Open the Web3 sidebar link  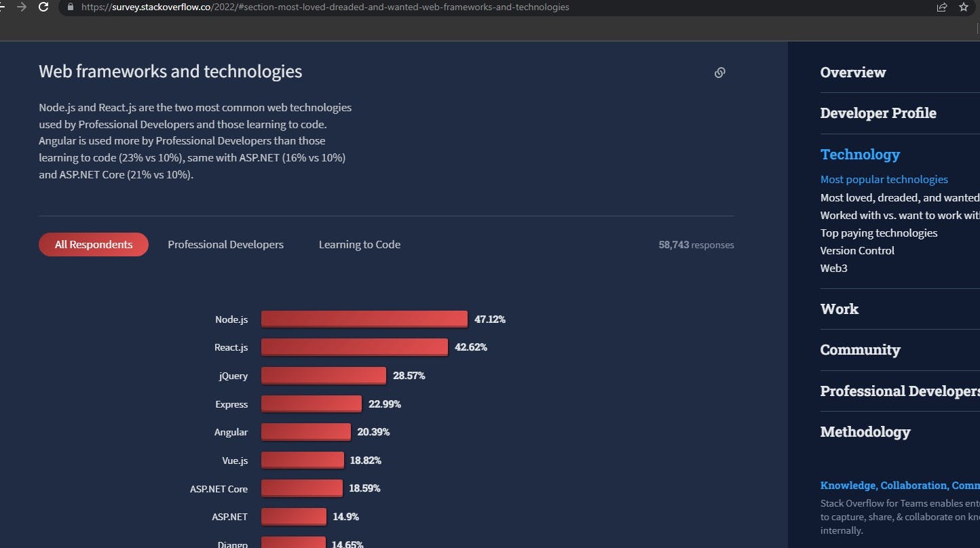834,269
